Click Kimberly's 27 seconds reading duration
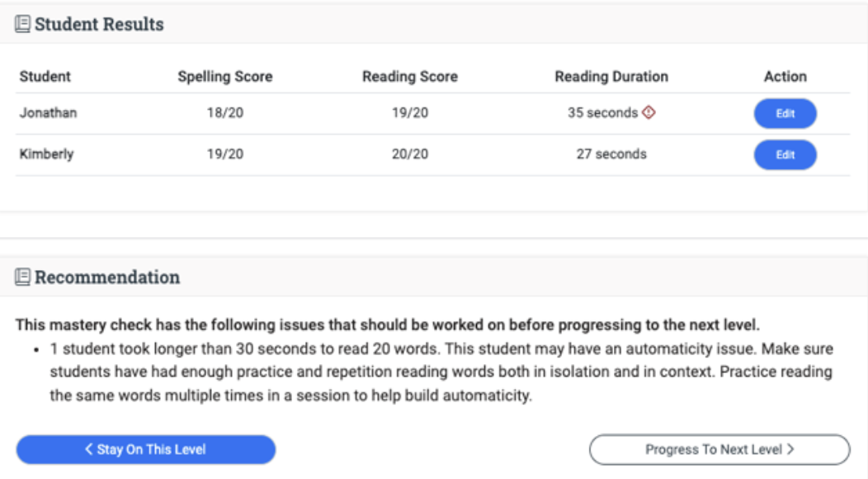 point(611,154)
